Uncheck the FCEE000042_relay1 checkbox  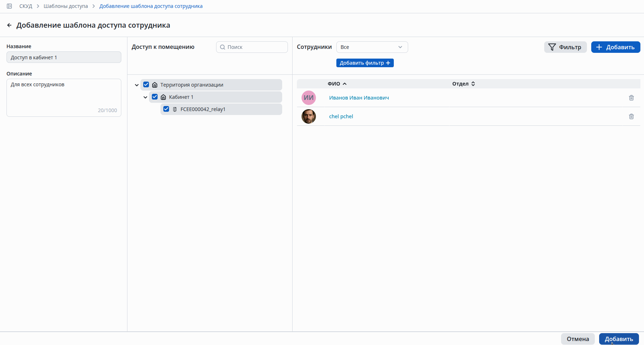(x=166, y=109)
